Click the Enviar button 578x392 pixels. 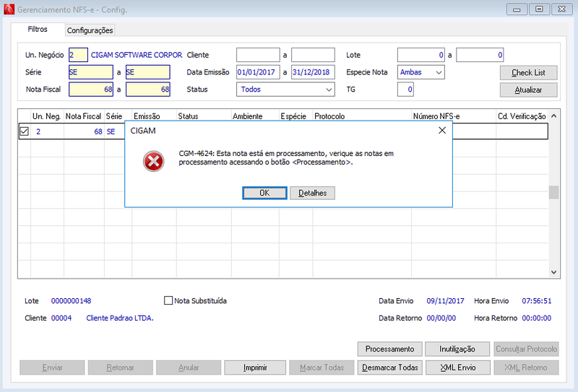tap(52, 367)
